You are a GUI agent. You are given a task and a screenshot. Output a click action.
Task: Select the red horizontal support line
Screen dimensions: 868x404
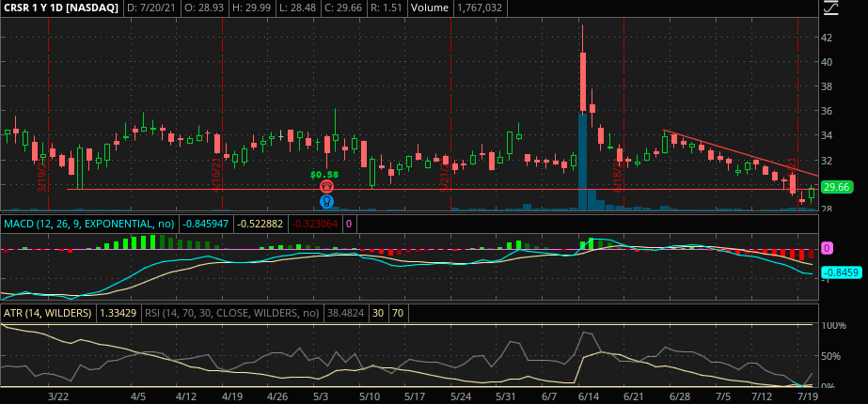tap(443, 189)
